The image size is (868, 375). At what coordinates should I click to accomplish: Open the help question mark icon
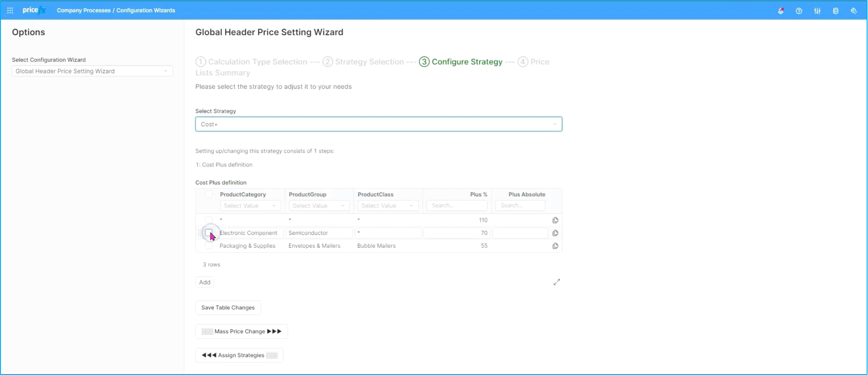pos(799,11)
